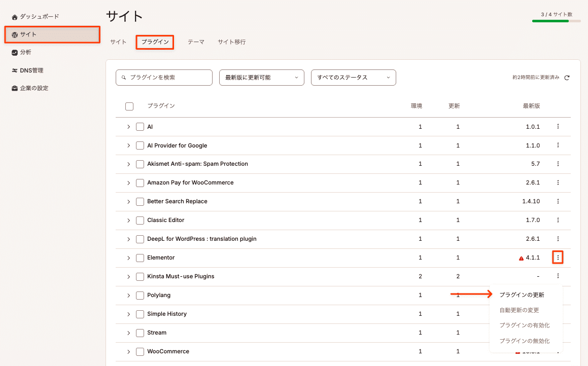
Task: Click the refresh icon next to 約2時間前に更新済み
Action: click(x=567, y=78)
